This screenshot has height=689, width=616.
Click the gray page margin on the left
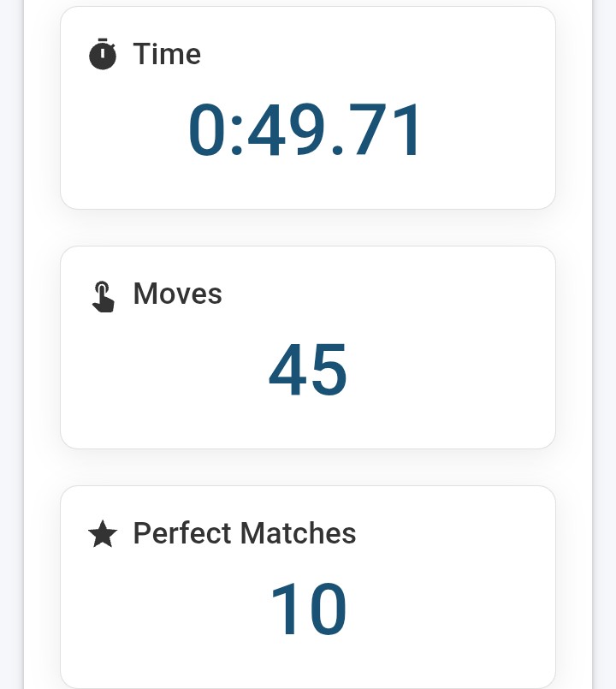point(11,344)
